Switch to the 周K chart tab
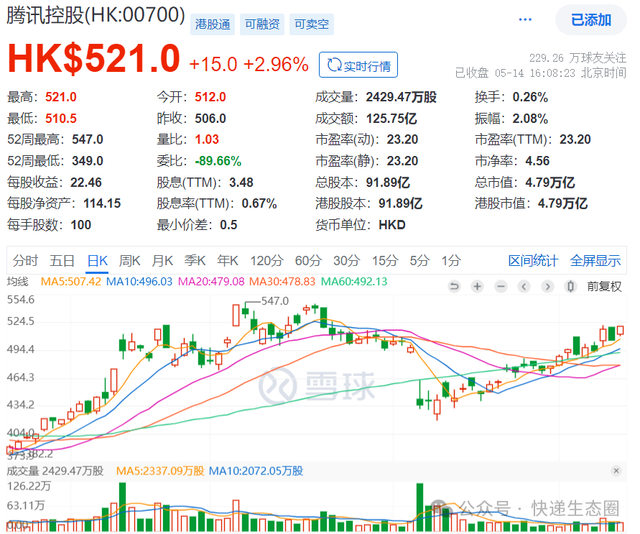 (x=130, y=260)
